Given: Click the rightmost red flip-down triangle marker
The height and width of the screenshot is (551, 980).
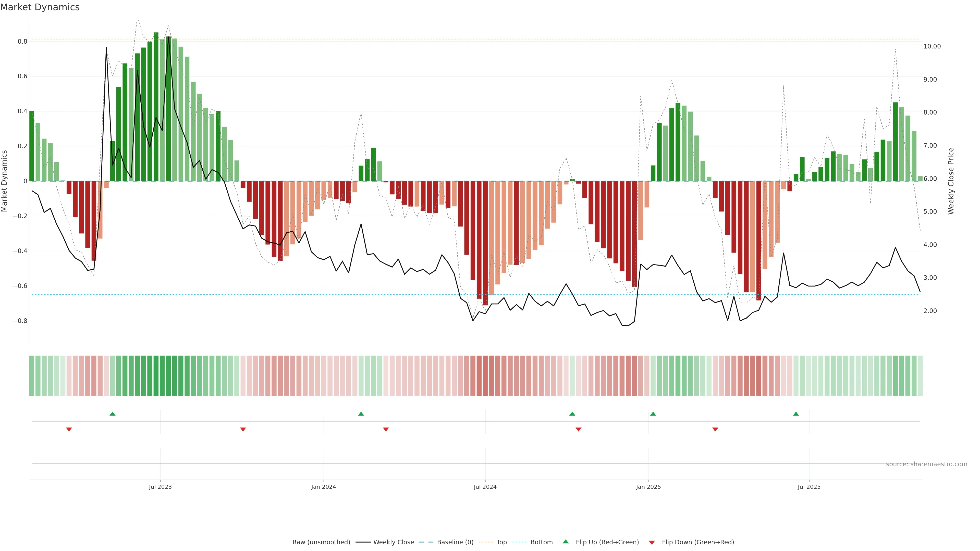Looking at the screenshot, I should point(715,429).
